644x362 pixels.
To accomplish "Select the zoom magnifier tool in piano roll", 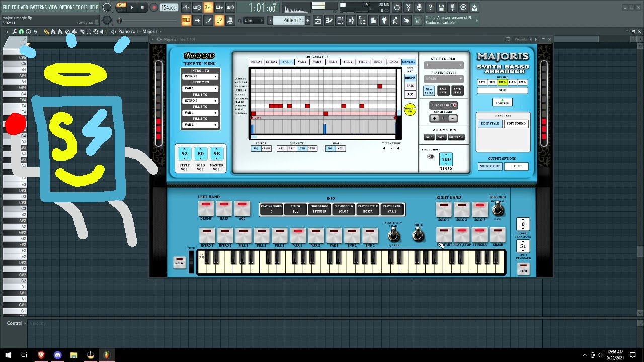I will tap(96, 31).
